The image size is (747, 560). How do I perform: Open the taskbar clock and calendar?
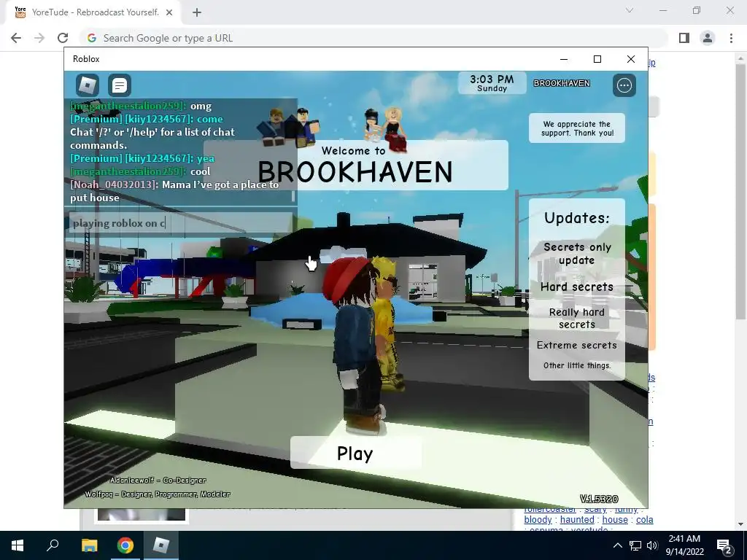coord(684,545)
